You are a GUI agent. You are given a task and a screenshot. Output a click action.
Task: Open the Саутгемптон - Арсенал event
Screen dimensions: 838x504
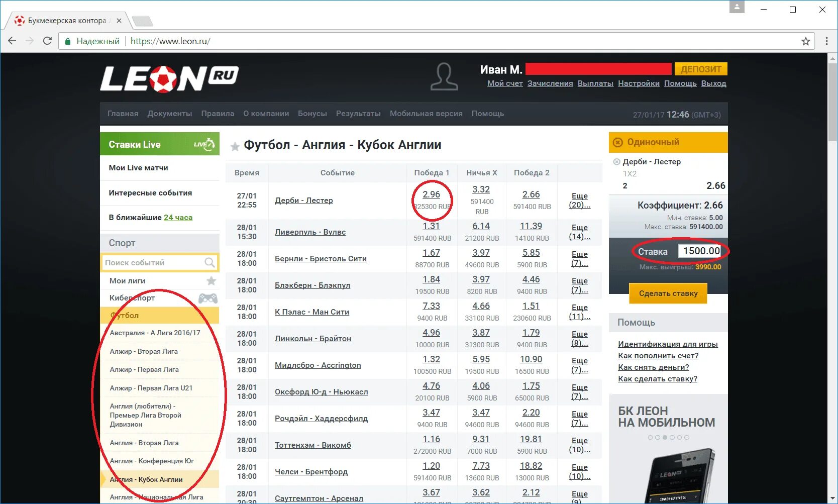(x=319, y=498)
